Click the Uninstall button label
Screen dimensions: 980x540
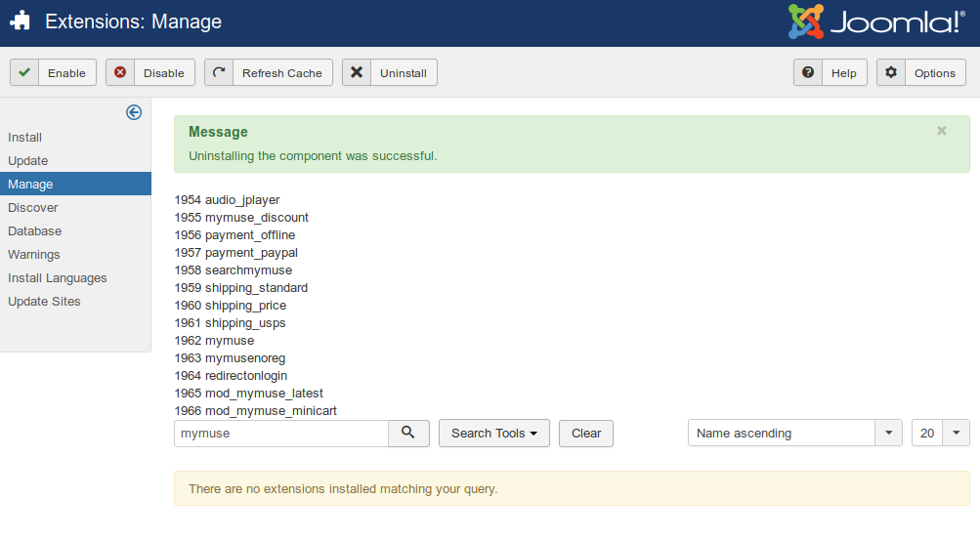pos(404,73)
